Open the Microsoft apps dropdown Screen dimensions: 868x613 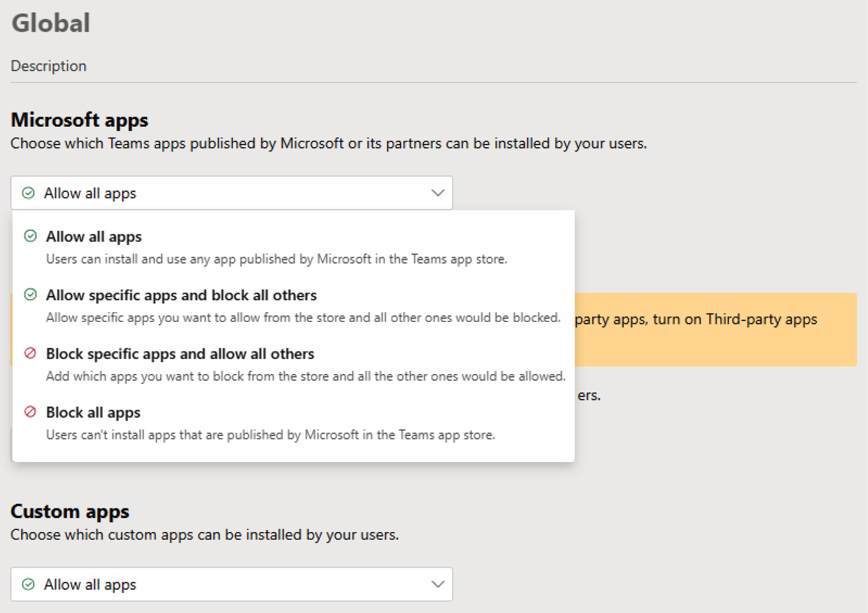coord(231,193)
